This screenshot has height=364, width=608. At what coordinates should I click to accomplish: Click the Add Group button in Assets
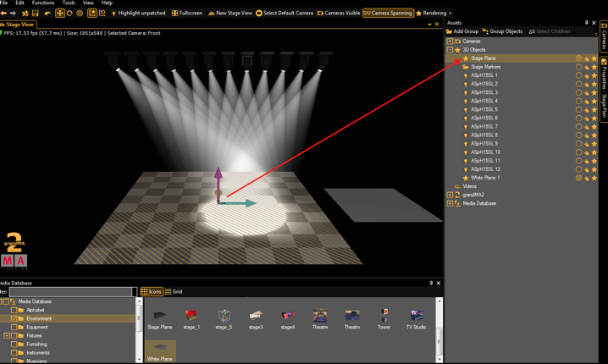463,31
